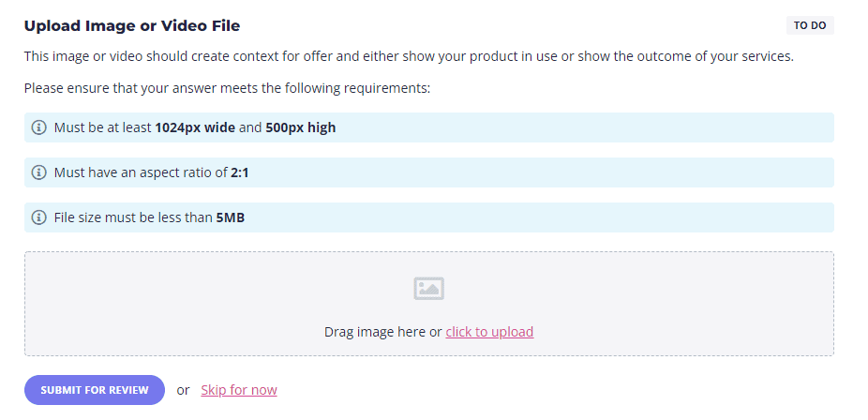Click the bold 2:1 ratio text

point(240,172)
